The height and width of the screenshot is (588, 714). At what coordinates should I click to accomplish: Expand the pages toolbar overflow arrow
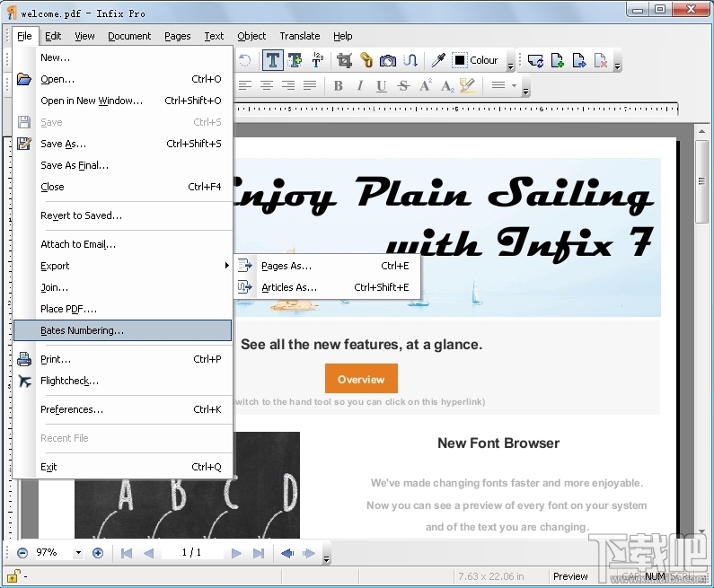(x=618, y=66)
